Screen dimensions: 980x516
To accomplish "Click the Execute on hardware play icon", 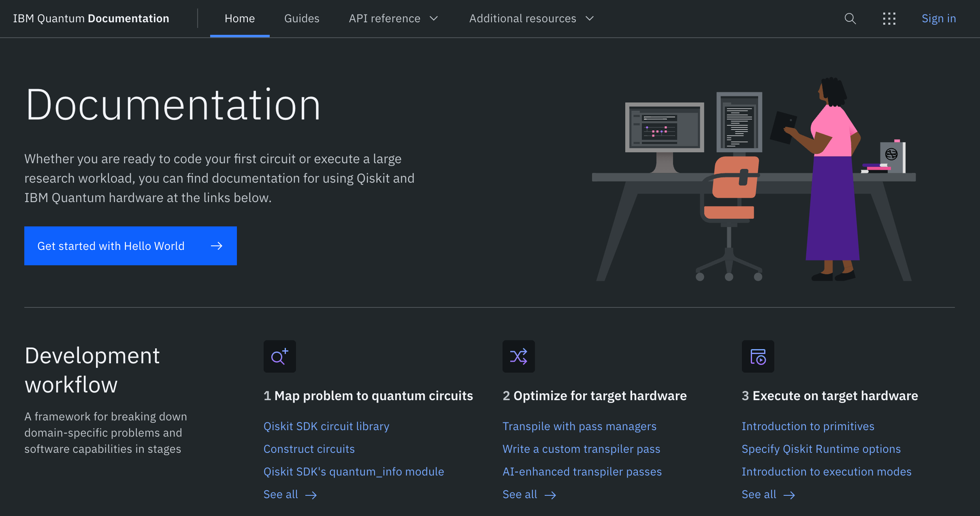I will click(x=758, y=356).
